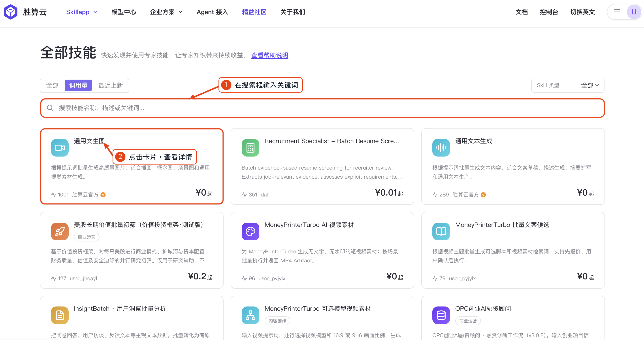Viewport: 644px width, 340px height.
Task: Click the search magnifier icon
Action: [x=50, y=108]
